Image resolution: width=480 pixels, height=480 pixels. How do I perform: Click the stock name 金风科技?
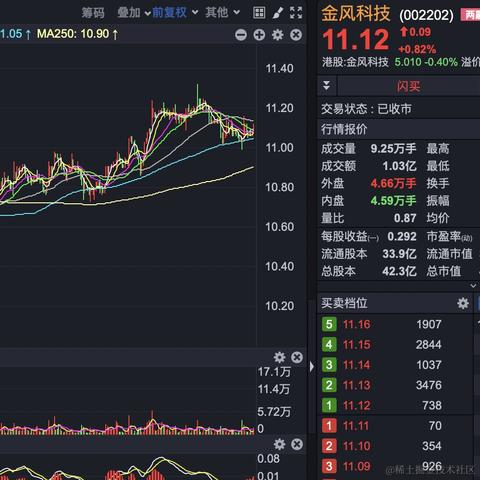pos(356,13)
